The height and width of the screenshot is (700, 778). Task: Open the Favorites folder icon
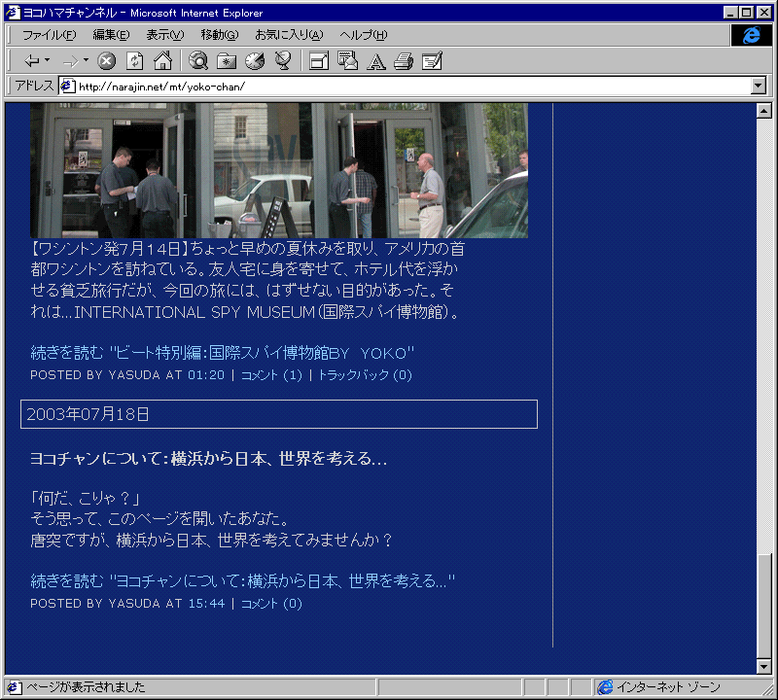pyautogui.click(x=227, y=61)
